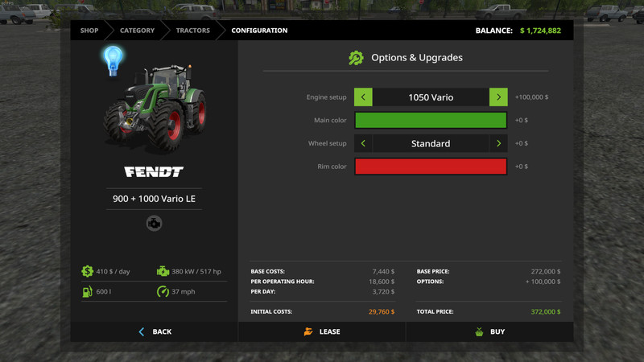This screenshot has width=644, height=362.
Task: Click the speedometer icon next to 37 mph
Action: tap(163, 291)
